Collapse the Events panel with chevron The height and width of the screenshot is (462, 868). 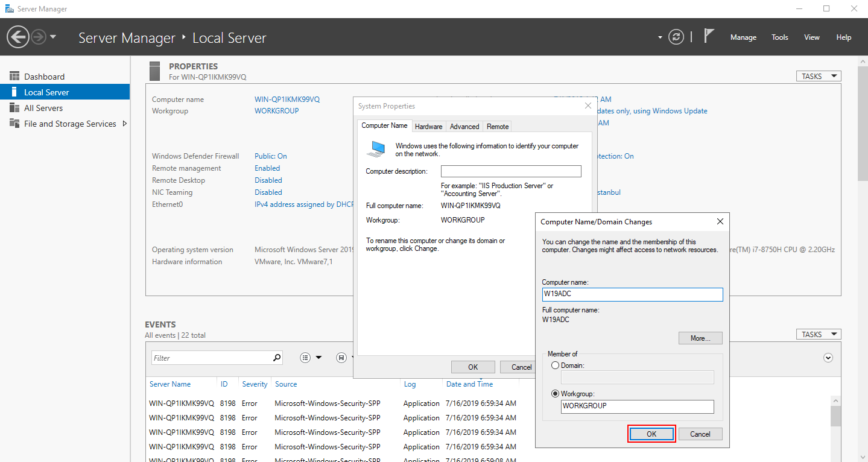point(828,358)
